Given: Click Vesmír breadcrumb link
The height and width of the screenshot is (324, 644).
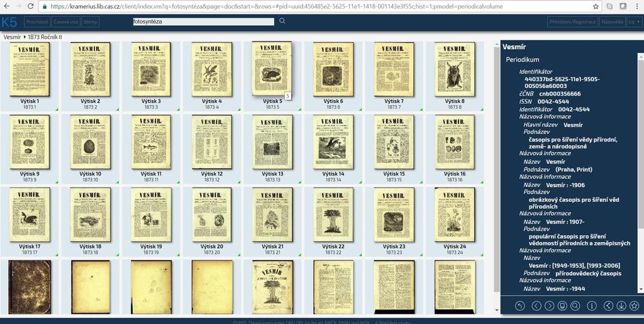Looking at the screenshot, I should (12, 37).
